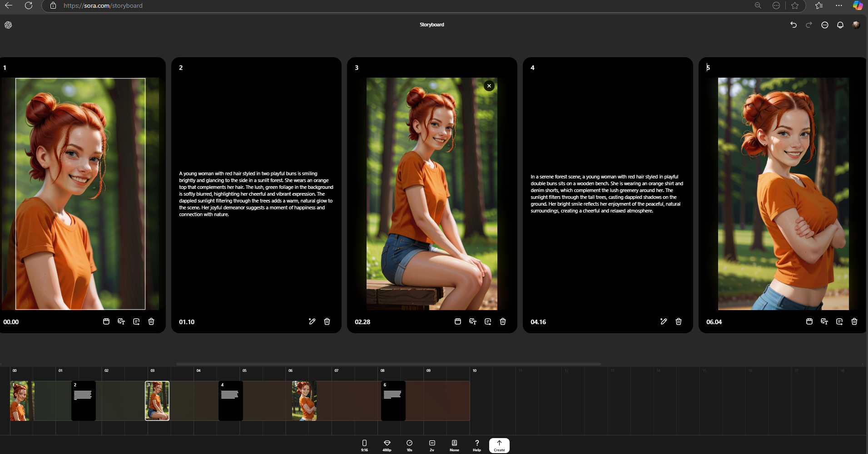Screen dimensions: 868x454
Task: Click image-to-text icon on card 1
Action: pyautogui.click(x=121, y=321)
